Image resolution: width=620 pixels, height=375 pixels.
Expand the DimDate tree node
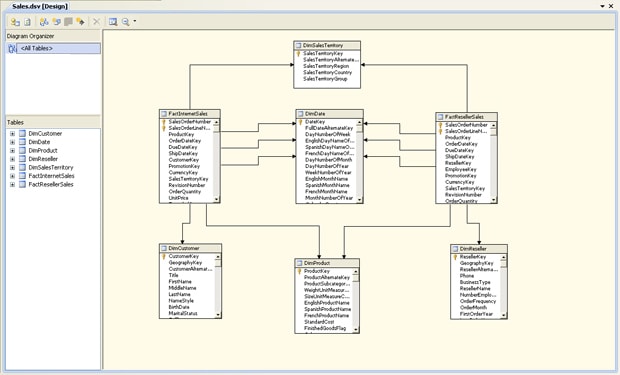tap(12, 142)
